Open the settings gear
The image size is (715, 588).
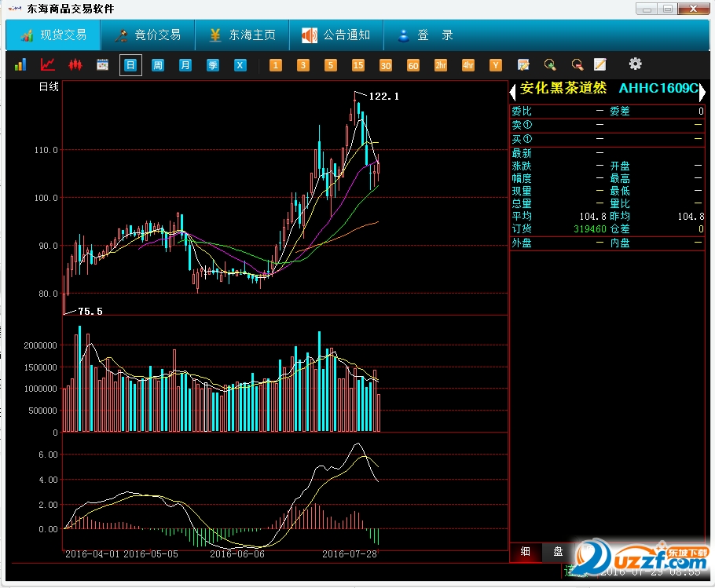pyautogui.click(x=635, y=64)
